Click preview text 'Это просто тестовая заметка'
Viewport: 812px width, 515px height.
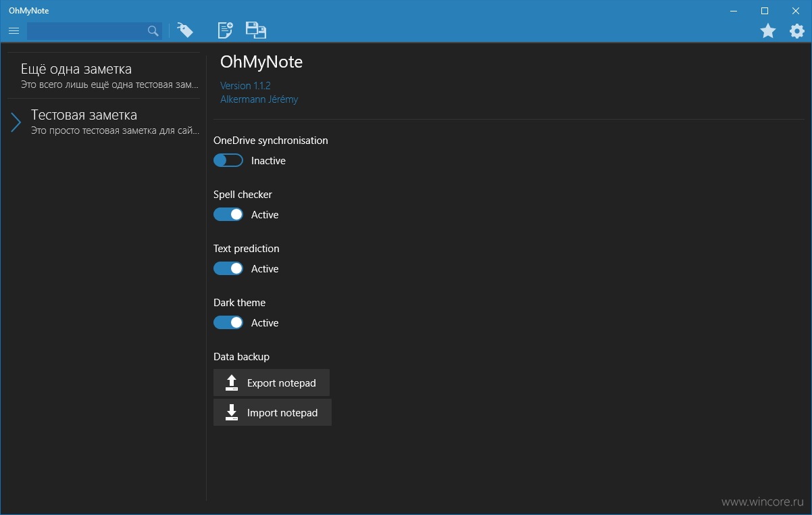coord(115,130)
